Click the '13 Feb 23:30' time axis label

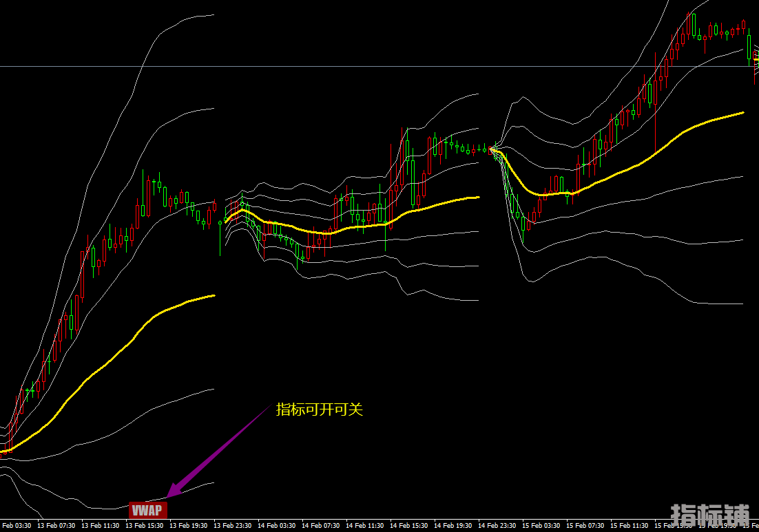[232, 526]
